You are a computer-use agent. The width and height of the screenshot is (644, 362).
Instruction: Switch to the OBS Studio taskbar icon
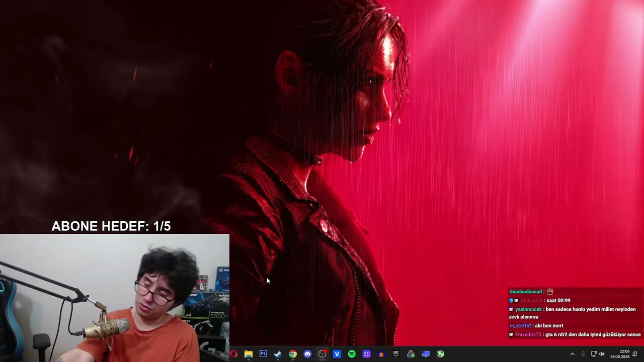323,354
